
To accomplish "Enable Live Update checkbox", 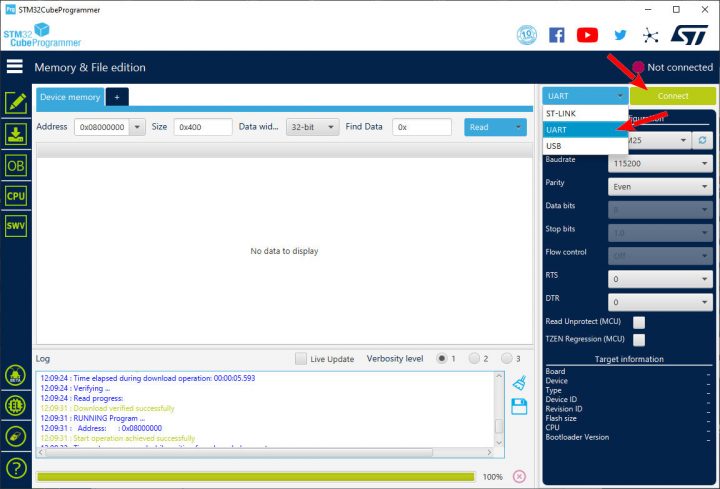I will [x=301, y=359].
